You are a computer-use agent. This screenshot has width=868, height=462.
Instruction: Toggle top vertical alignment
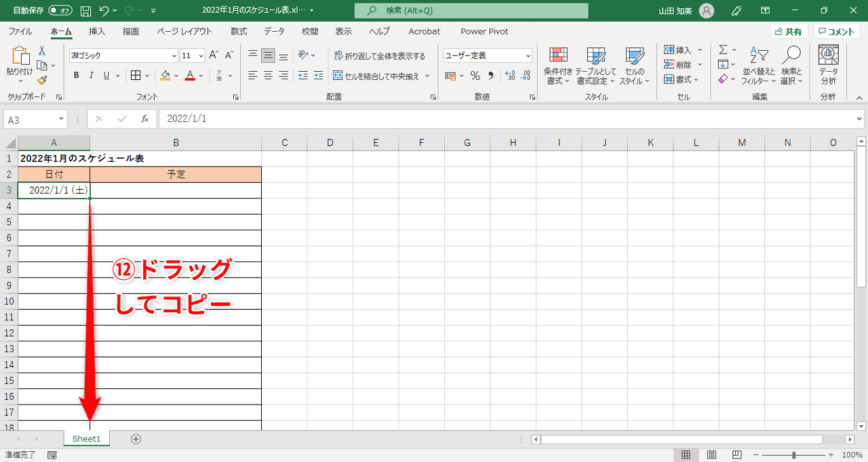(x=253, y=56)
